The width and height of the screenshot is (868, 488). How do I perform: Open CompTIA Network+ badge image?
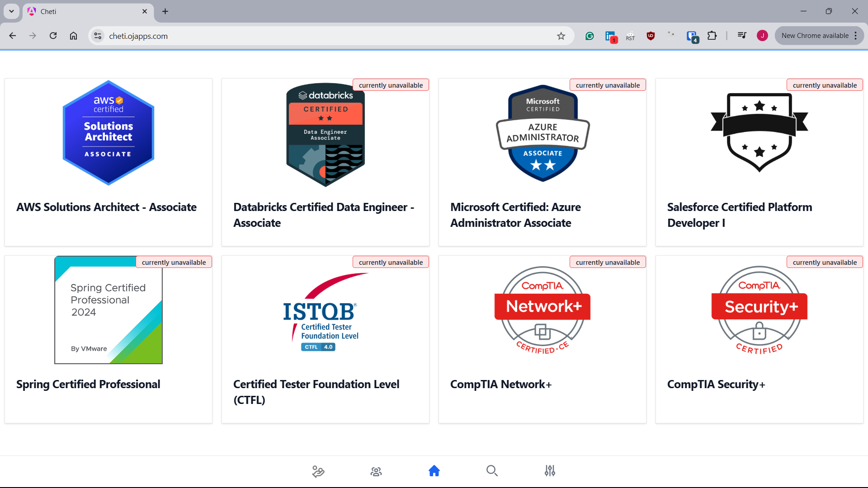[x=542, y=310]
